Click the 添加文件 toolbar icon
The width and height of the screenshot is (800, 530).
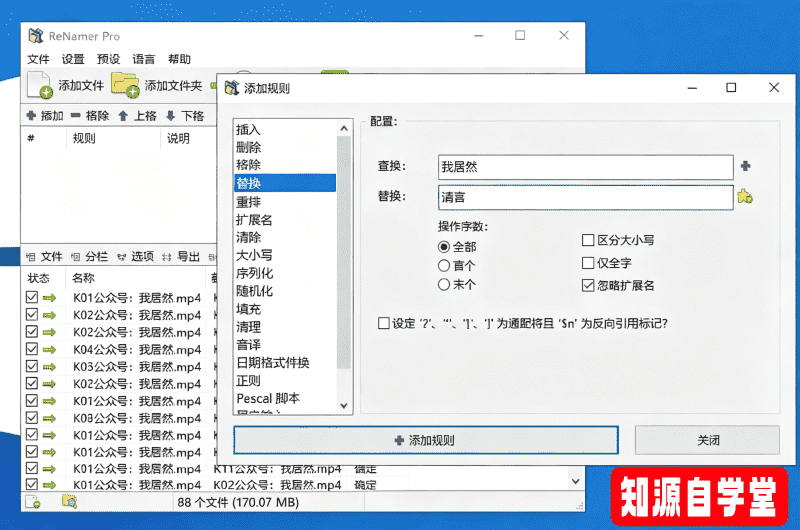[x=40, y=86]
